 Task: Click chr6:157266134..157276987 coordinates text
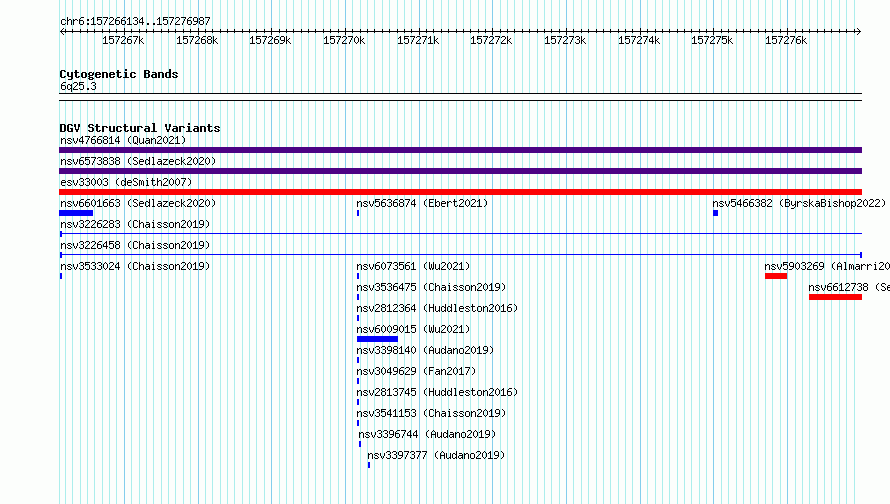coord(135,21)
